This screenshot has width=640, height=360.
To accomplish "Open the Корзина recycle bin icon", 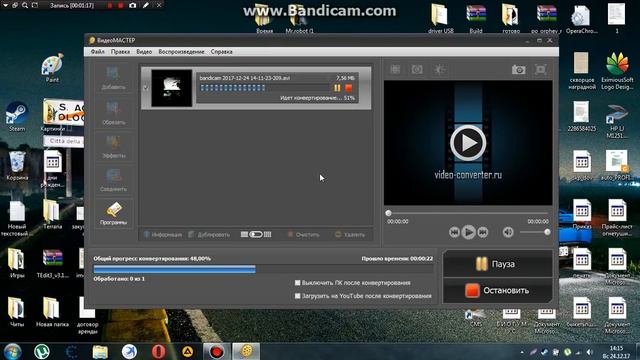I will point(17,166).
